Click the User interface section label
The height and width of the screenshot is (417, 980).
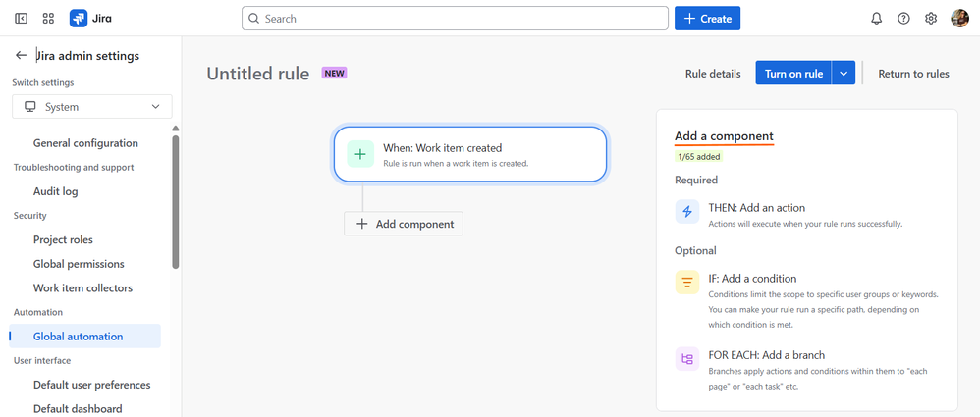coord(42,360)
